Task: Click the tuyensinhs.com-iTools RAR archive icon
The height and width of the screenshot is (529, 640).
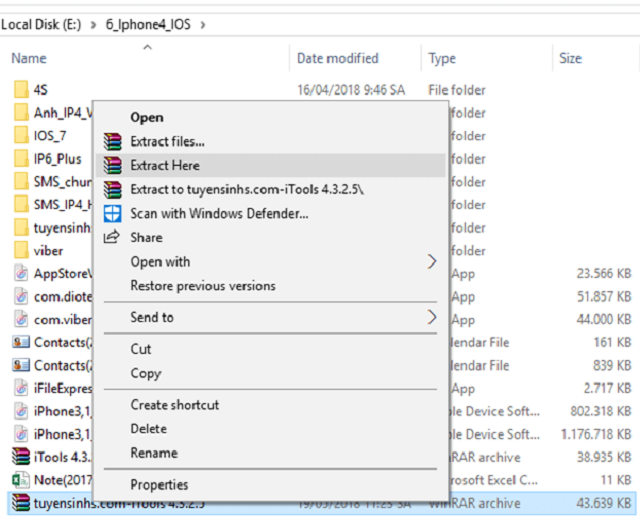Action: pyautogui.click(x=21, y=503)
